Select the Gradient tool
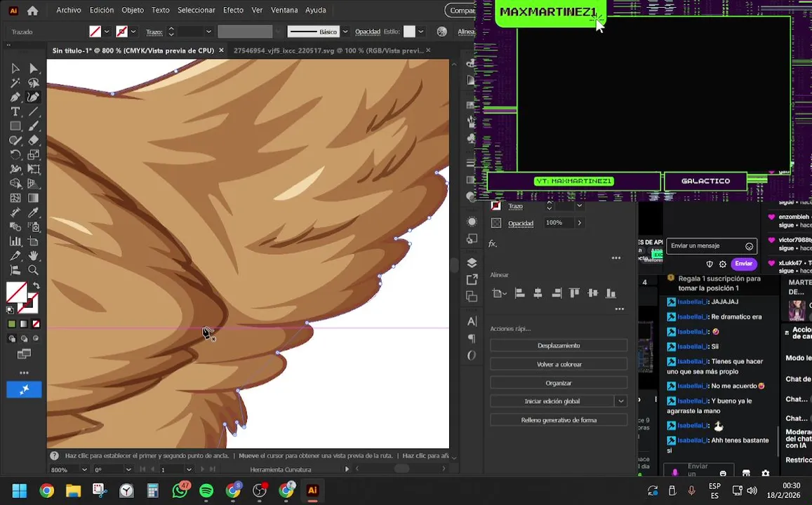 pos(33,198)
